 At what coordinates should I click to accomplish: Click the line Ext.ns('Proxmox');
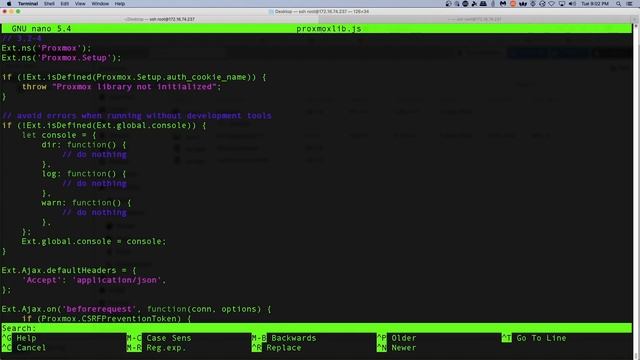[x=47, y=48]
